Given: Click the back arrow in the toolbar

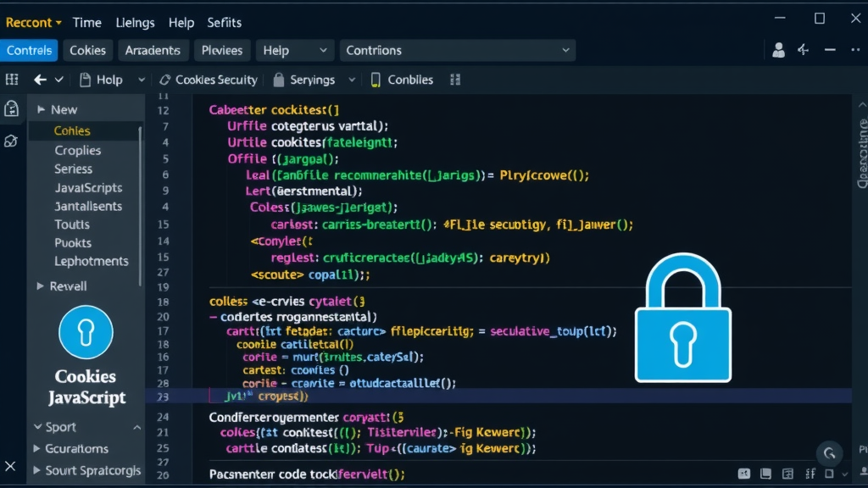Looking at the screenshot, I should (40, 79).
